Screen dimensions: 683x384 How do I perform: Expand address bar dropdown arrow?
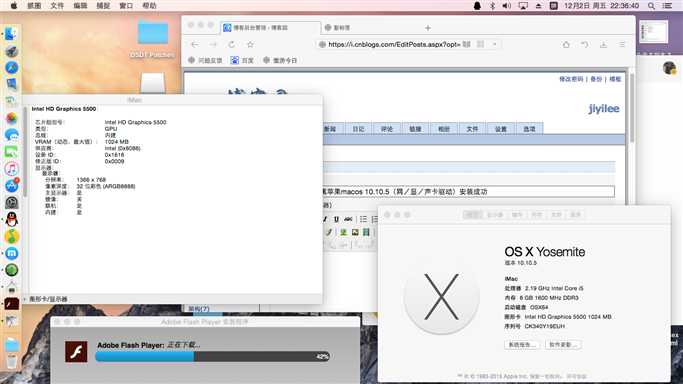click(494, 44)
